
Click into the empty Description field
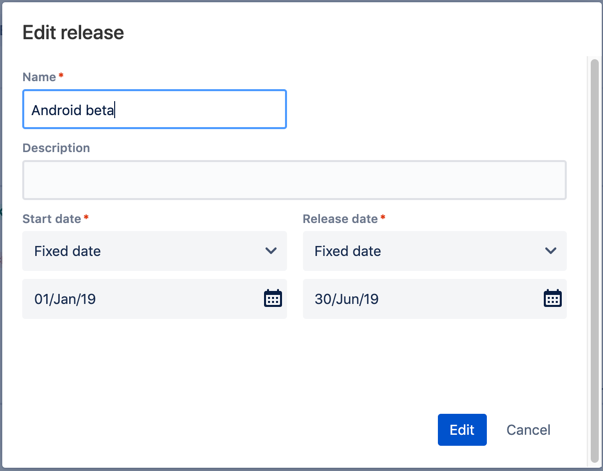coord(294,180)
